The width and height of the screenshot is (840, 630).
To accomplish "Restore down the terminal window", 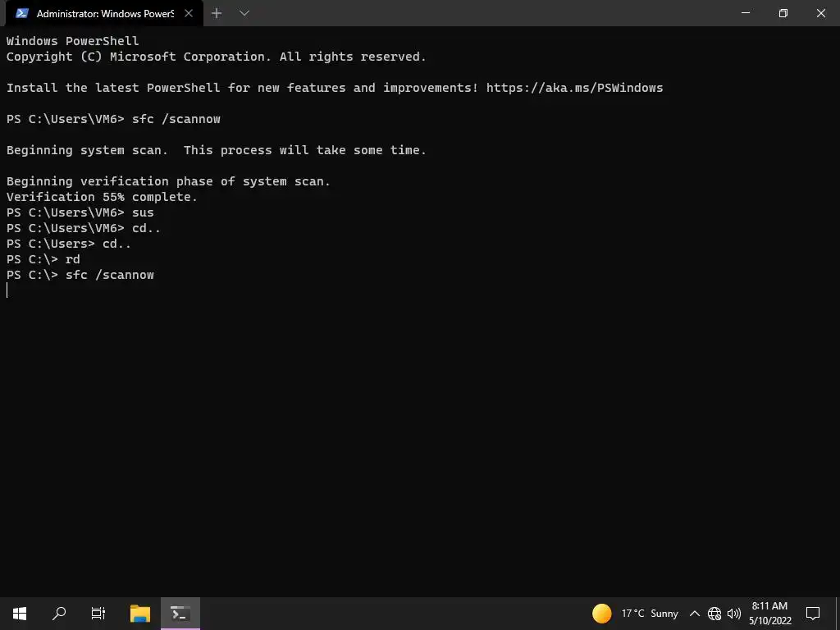I will pyautogui.click(x=783, y=13).
